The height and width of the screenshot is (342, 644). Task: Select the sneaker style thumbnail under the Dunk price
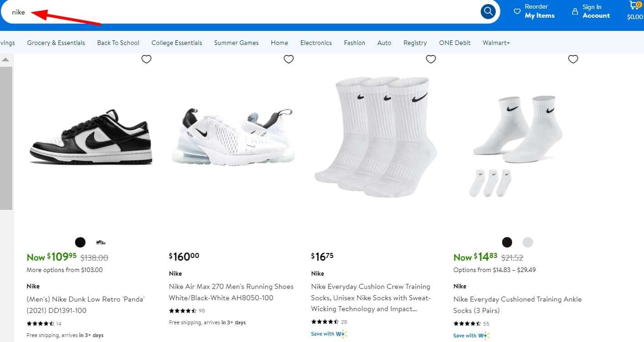pyautogui.click(x=100, y=242)
